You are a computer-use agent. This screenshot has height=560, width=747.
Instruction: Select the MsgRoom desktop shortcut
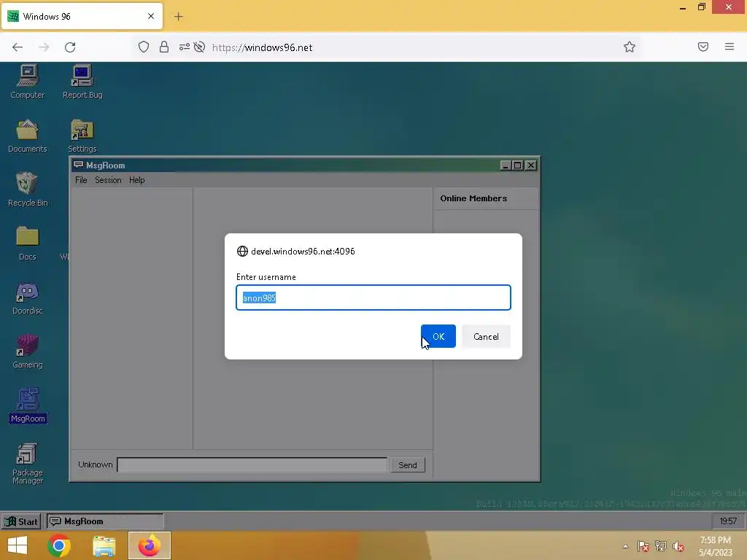[x=28, y=405]
